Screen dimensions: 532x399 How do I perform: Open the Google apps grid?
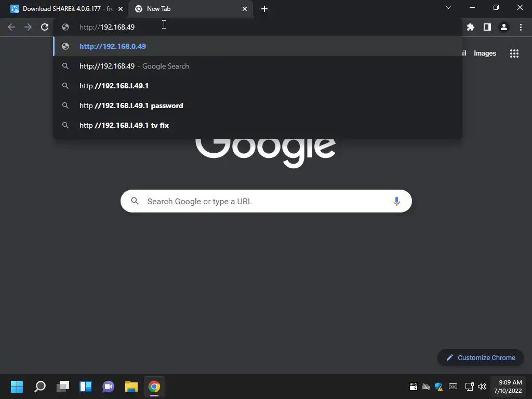(x=514, y=54)
